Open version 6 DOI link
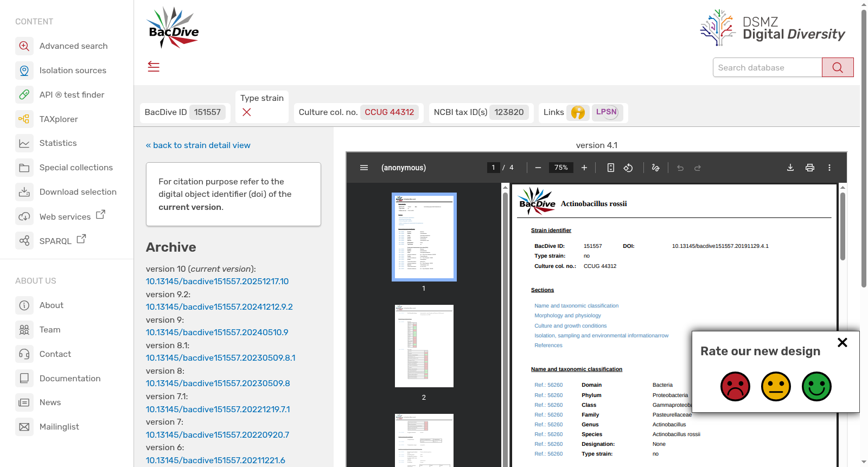Image resolution: width=868 pixels, height=467 pixels. click(215, 460)
